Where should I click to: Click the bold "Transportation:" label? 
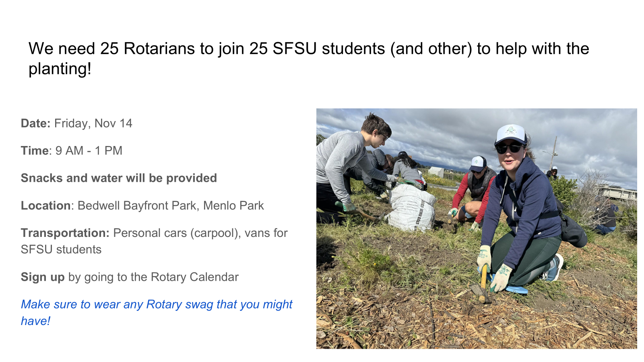65,233
